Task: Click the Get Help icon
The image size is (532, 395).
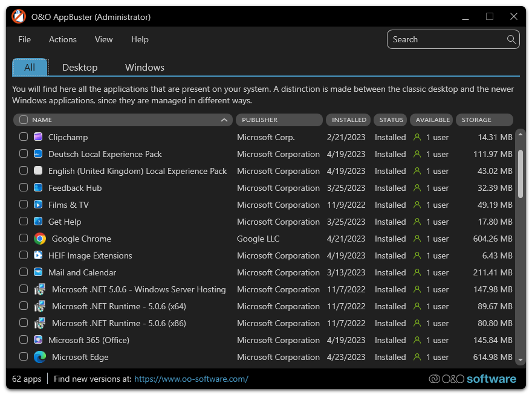Action: [38, 222]
